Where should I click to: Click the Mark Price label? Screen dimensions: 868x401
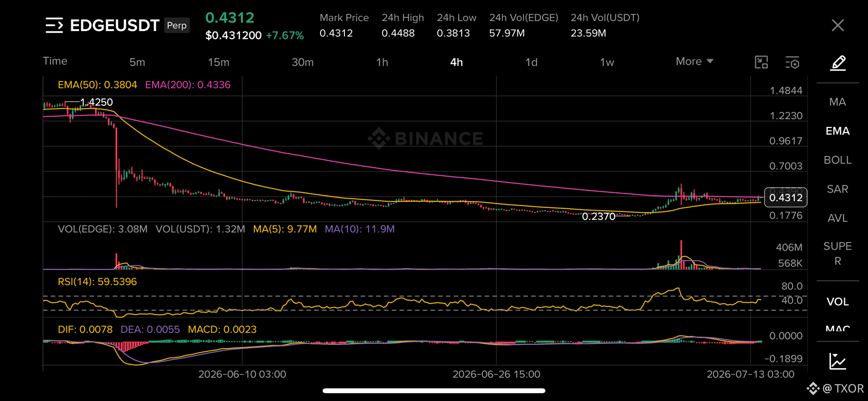pyautogui.click(x=344, y=18)
